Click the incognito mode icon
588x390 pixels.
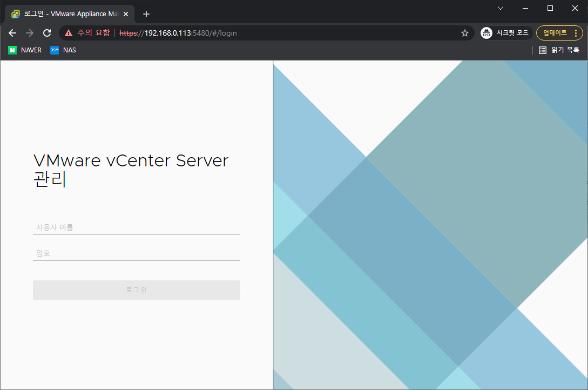click(486, 33)
